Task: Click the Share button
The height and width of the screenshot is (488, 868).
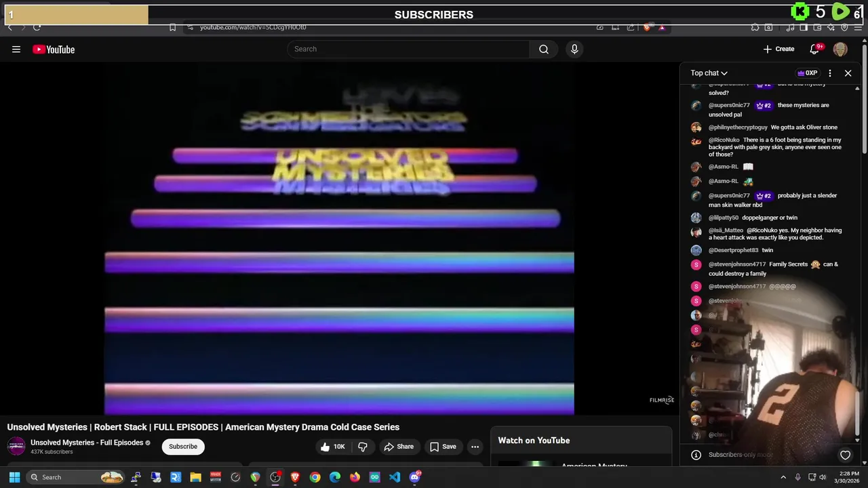Action: [398, 447]
